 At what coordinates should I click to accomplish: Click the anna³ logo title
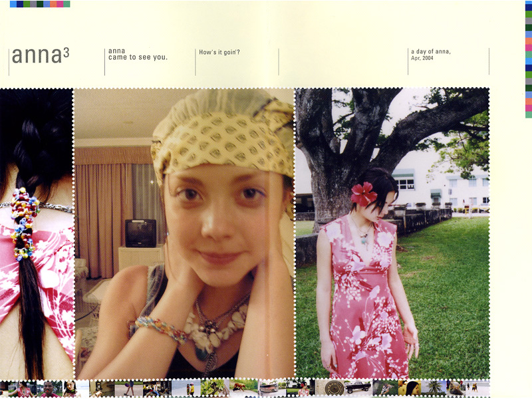tap(40, 55)
